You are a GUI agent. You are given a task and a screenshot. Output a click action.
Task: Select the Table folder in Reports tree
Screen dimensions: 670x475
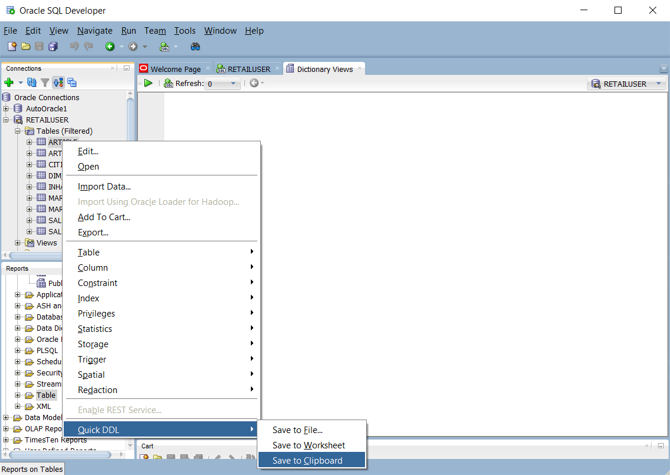tap(46, 396)
